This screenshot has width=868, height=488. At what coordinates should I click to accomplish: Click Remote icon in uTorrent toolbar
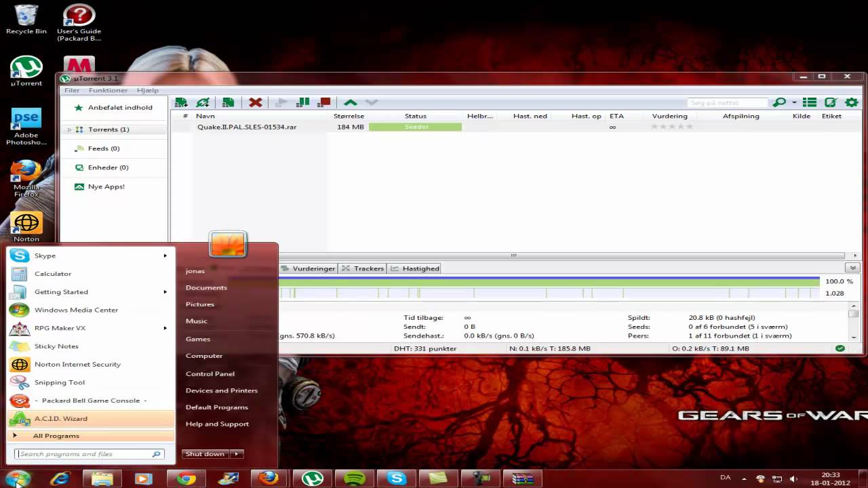[x=831, y=102]
